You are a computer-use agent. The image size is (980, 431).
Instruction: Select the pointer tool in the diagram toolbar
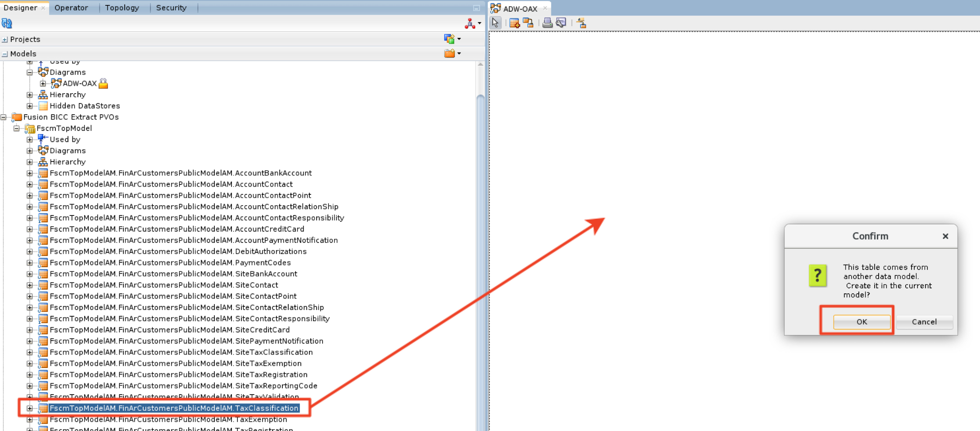click(495, 23)
